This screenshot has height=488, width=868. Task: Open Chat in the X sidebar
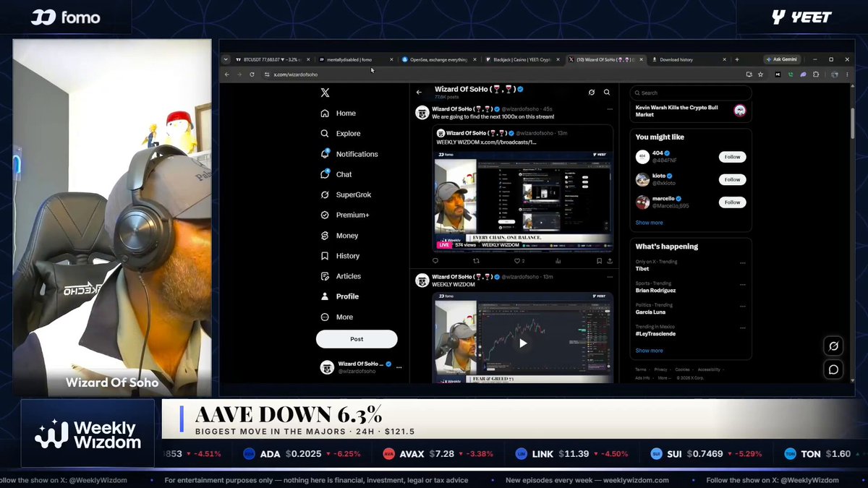(336, 174)
